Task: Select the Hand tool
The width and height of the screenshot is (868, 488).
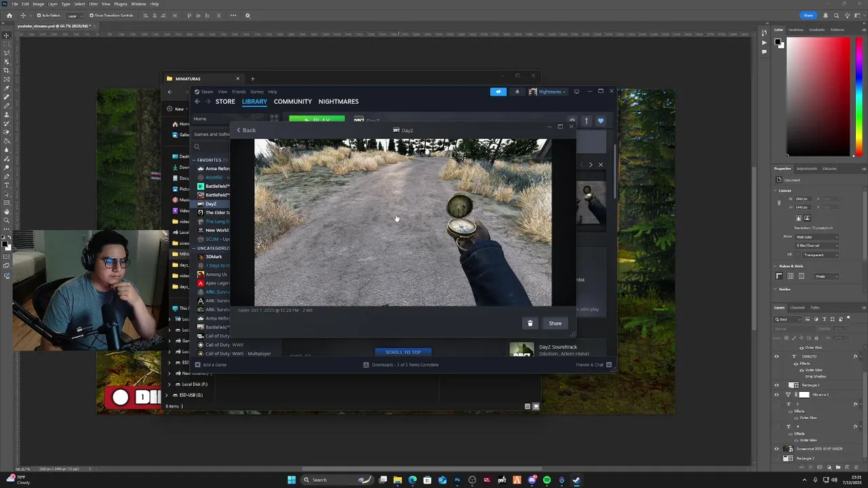Action: (7, 211)
